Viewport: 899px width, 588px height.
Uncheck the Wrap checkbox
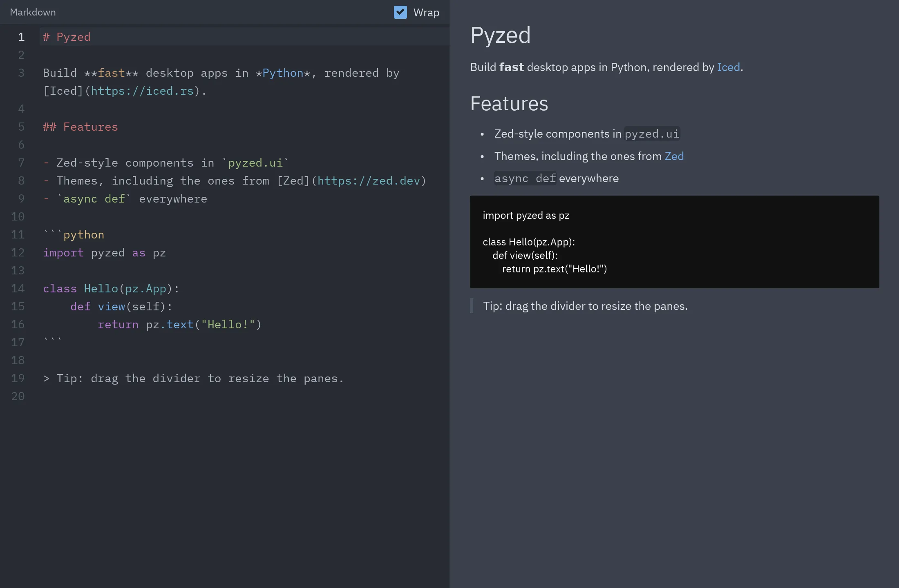click(x=400, y=12)
